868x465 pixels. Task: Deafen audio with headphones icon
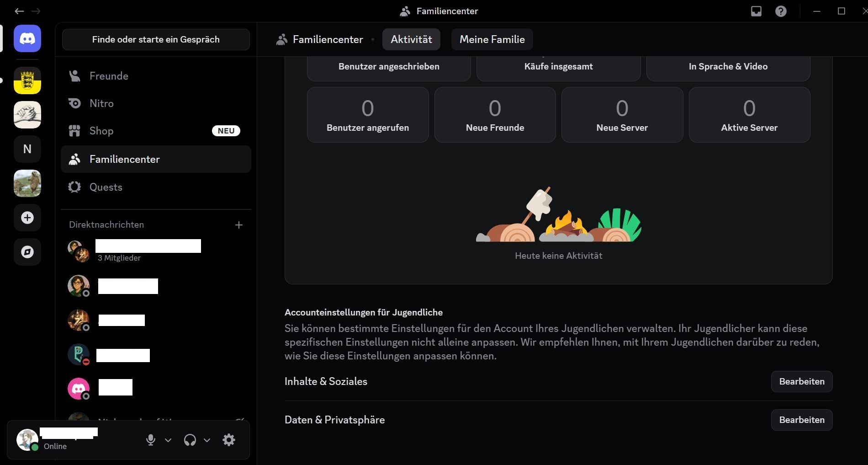tap(190, 440)
